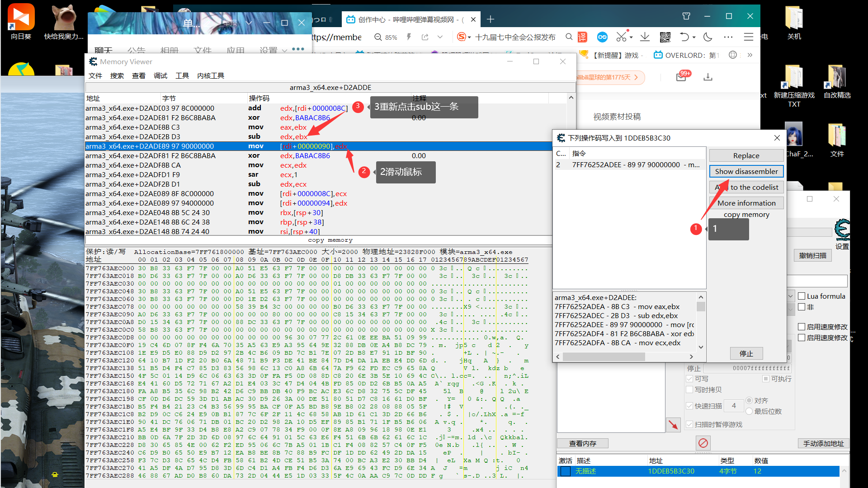The height and width of the screenshot is (488, 868).
Task: Expand the screenshot scissors dropdown arrow
Action: coord(631,37)
